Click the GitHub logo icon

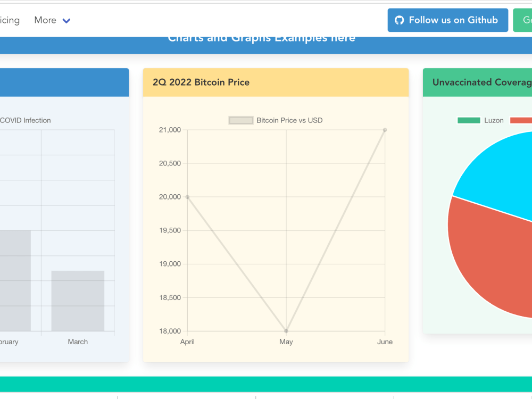(x=399, y=20)
